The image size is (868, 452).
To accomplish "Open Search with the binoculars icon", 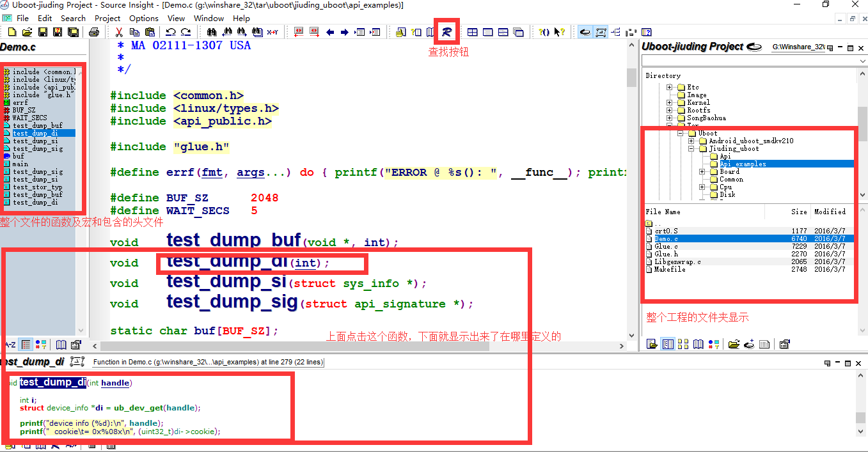I will coord(211,32).
